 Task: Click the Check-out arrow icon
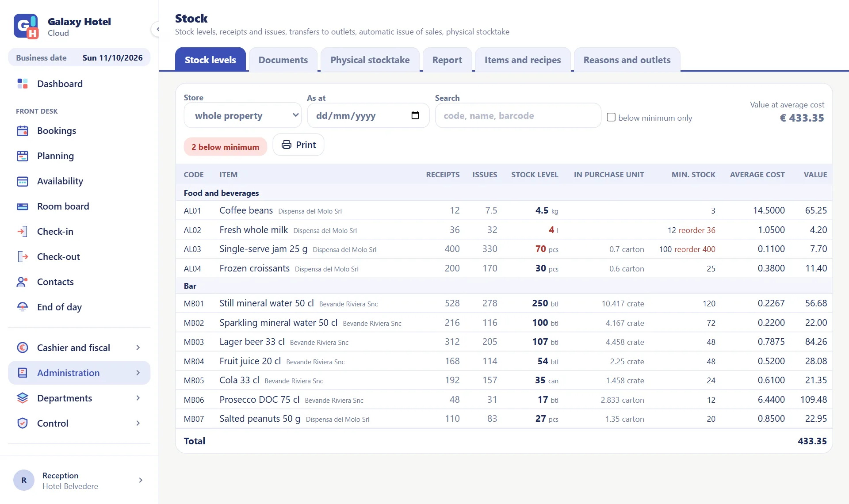[x=23, y=257]
